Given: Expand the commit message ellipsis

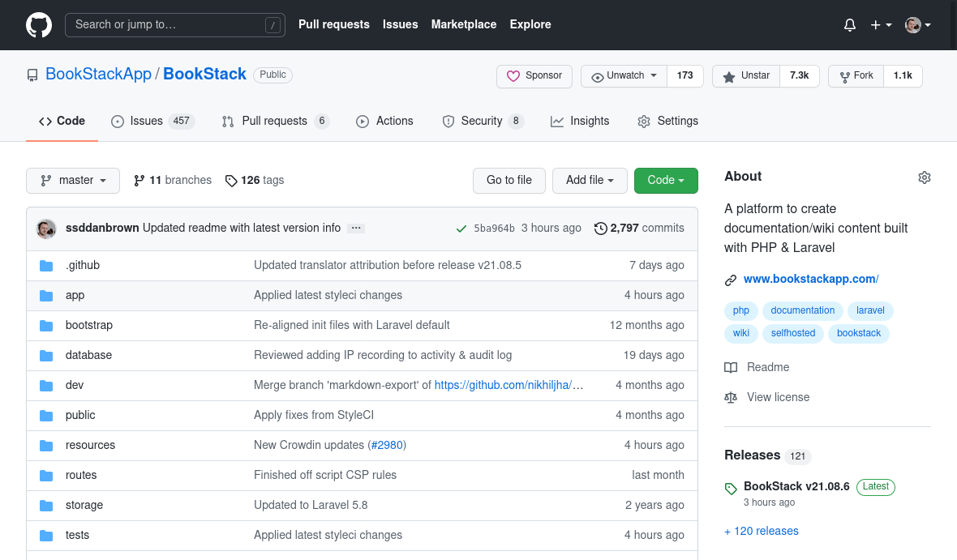Looking at the screenshot, I should pyautogui.click(x=356, y=229).
